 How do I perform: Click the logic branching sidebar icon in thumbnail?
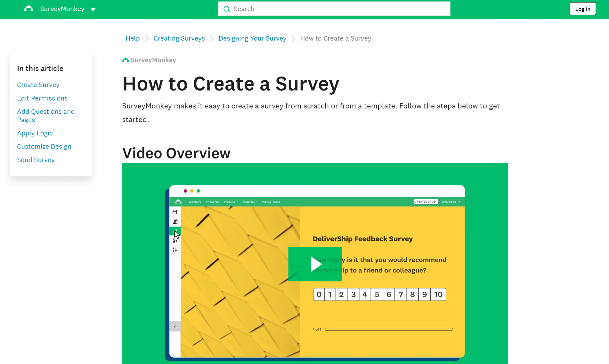click(175, 241)
